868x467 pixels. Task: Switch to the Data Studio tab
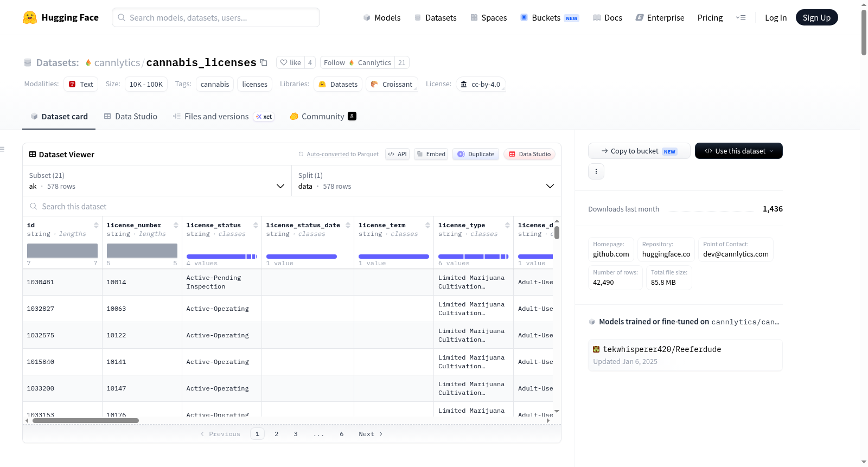tap(131, 117)
